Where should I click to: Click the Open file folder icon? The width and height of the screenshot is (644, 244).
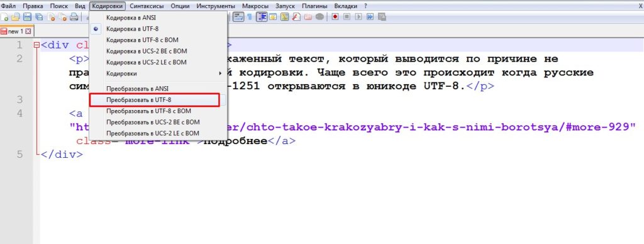(16, 17)
